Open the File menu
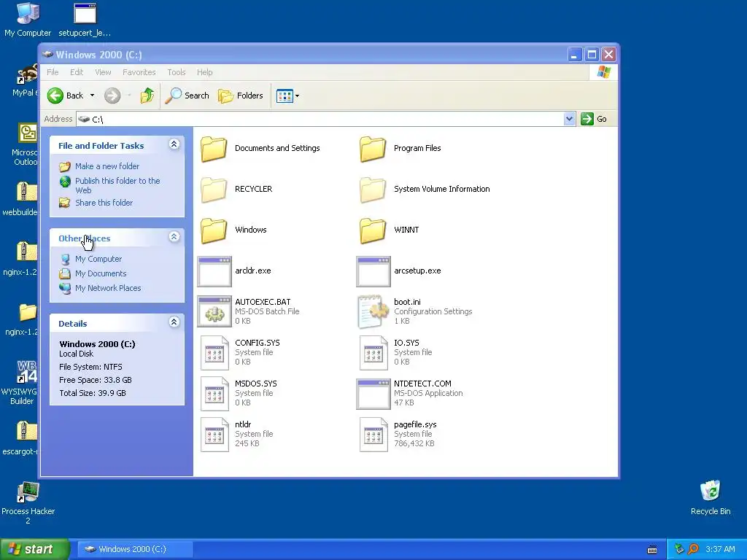Viewport: 747px width, 560px height. click(53, 72)
